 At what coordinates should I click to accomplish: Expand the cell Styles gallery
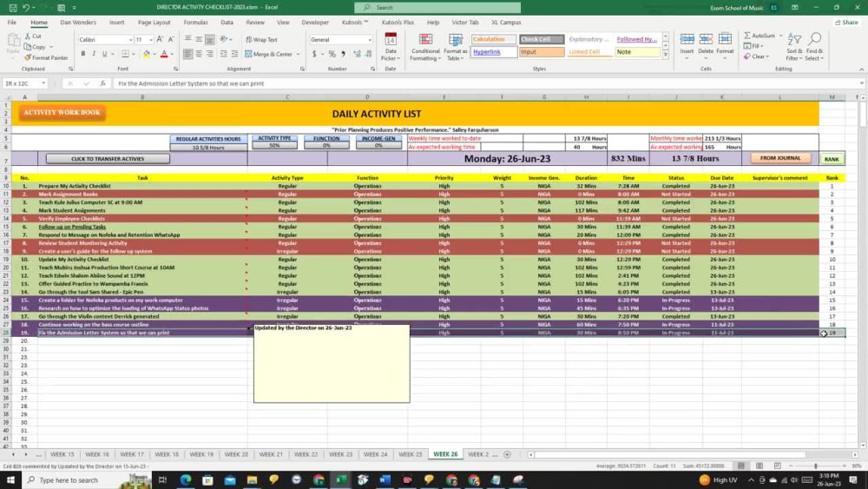(666, 55)
